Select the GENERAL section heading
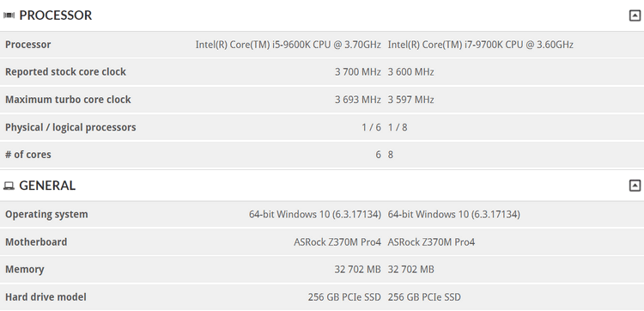644x311 pixels. coord(47,186)
